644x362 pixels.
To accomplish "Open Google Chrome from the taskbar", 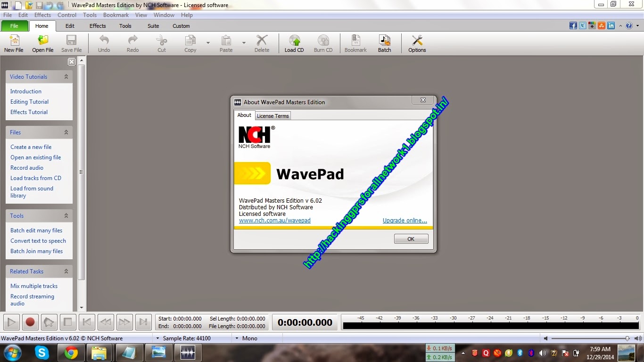I will (x=71, y=353).
